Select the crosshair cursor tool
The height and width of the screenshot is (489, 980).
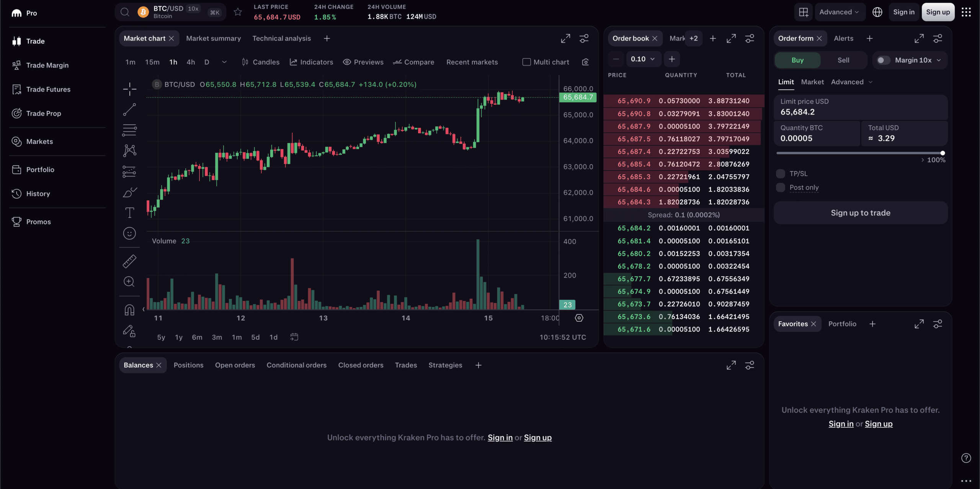point(129,89)
